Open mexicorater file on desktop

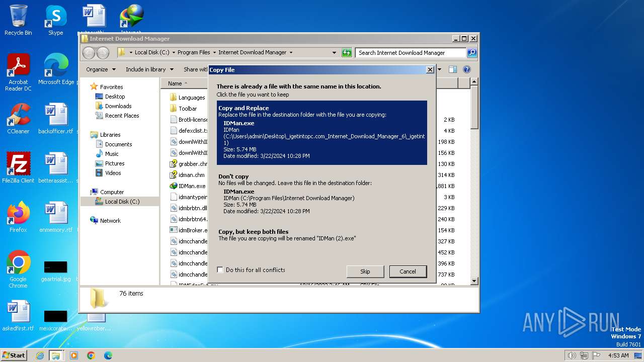[x=55, y=320]
